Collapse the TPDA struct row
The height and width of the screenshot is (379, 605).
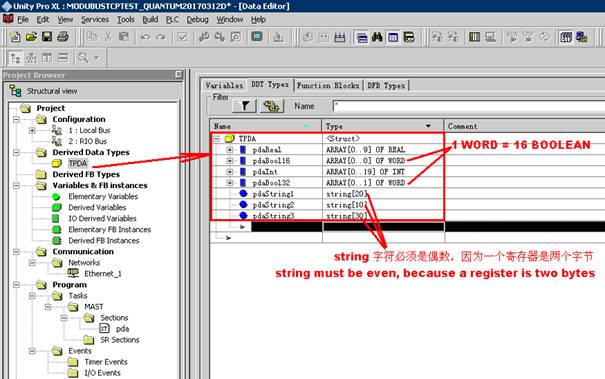coord(216,139)
